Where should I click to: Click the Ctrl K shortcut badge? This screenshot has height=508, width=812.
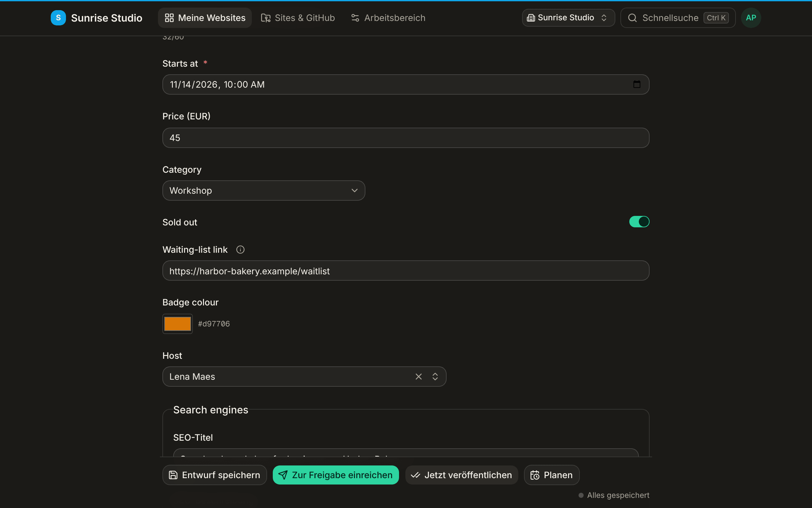click(716, 18)
